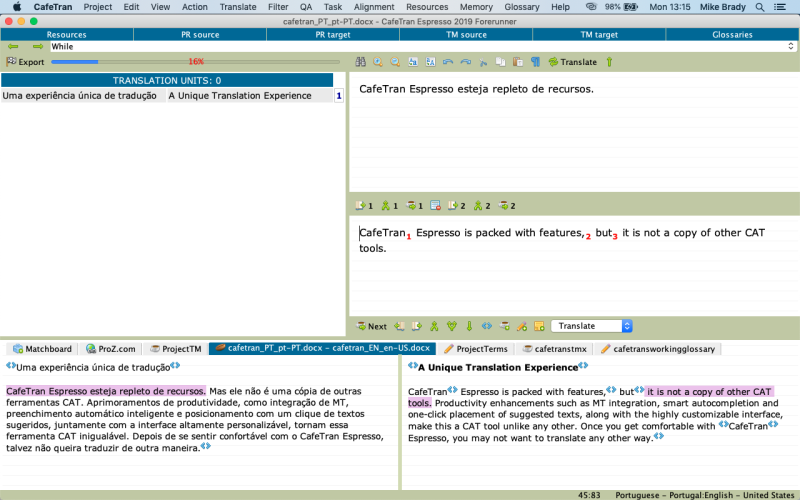Click the coffee cup 2 icon
The height and width of the screenshot is (500, 800).
507,206
